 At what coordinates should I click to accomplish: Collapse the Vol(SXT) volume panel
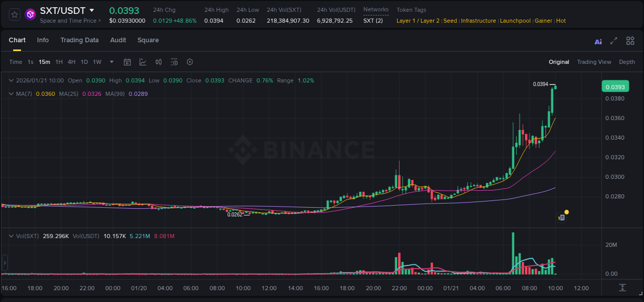(x=11, y=236)
